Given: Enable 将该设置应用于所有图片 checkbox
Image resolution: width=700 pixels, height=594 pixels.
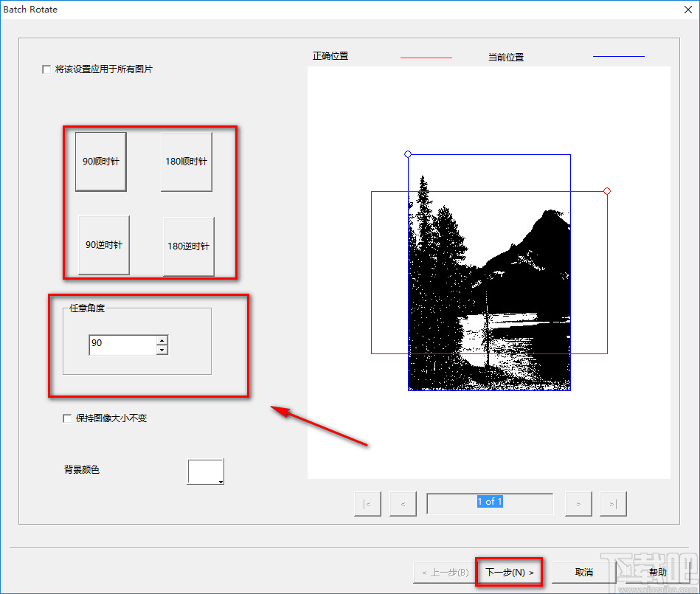Looking at the screenshot, I should pyautogui.click(x=46, y=69).
